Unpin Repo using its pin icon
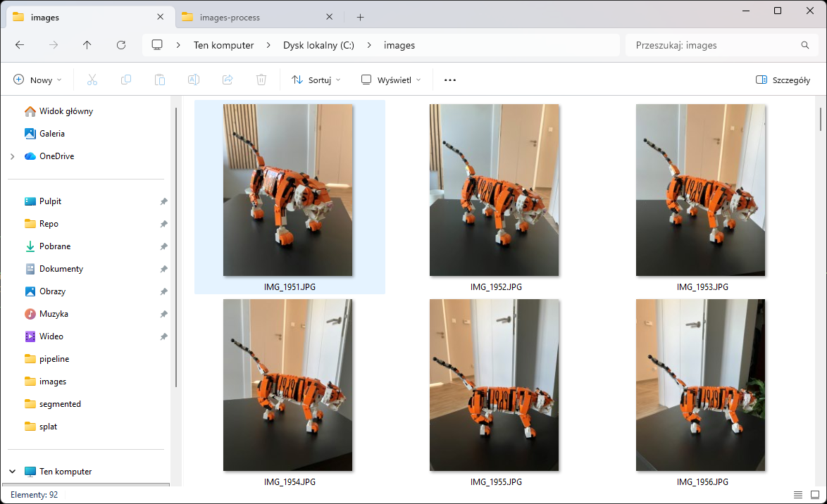The height and width of the screenshot is (504, 827). coord(163,224)
